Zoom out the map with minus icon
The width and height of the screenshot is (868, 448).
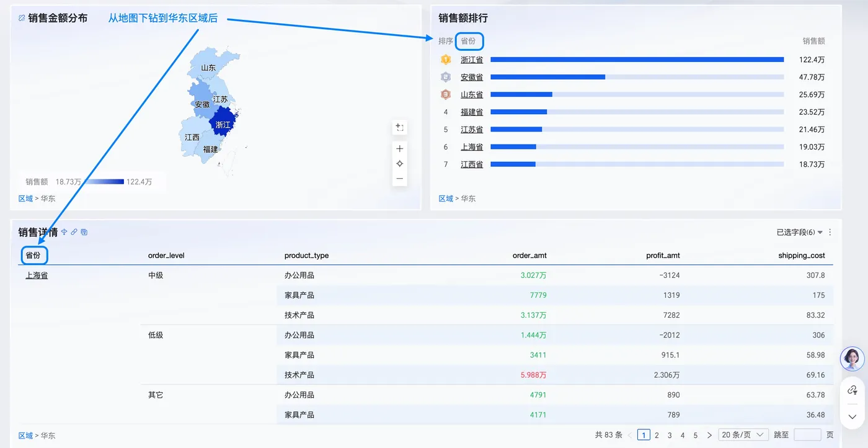pos(400,179)
